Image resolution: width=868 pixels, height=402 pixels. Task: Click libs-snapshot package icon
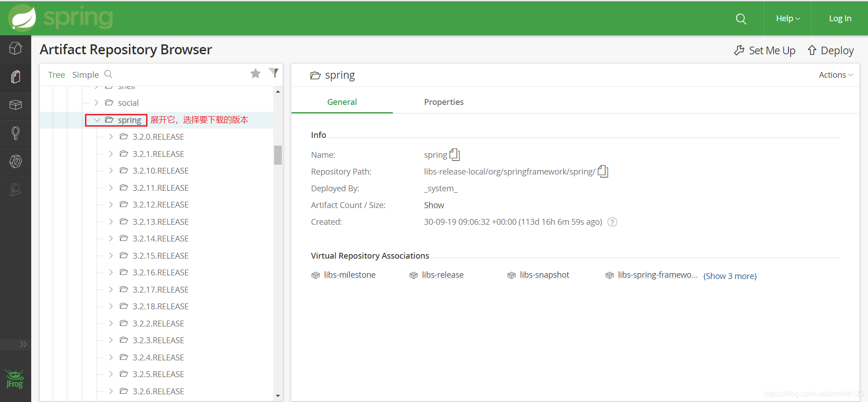coord(511,275)
